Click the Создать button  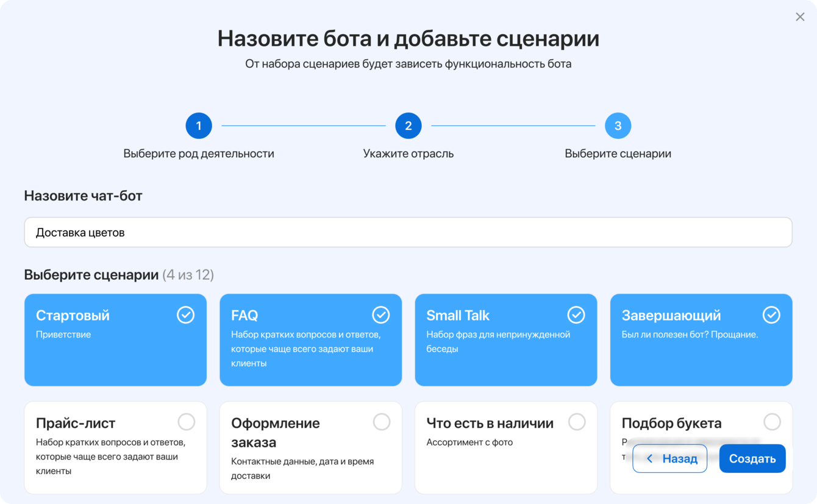click(752, 458)
